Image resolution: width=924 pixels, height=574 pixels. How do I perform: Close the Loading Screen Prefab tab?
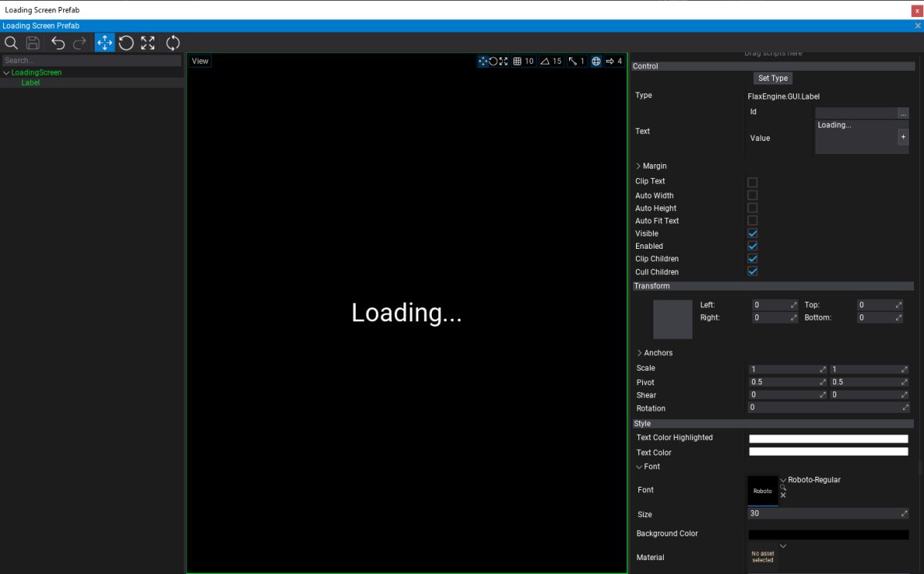[x=917, y=26]
